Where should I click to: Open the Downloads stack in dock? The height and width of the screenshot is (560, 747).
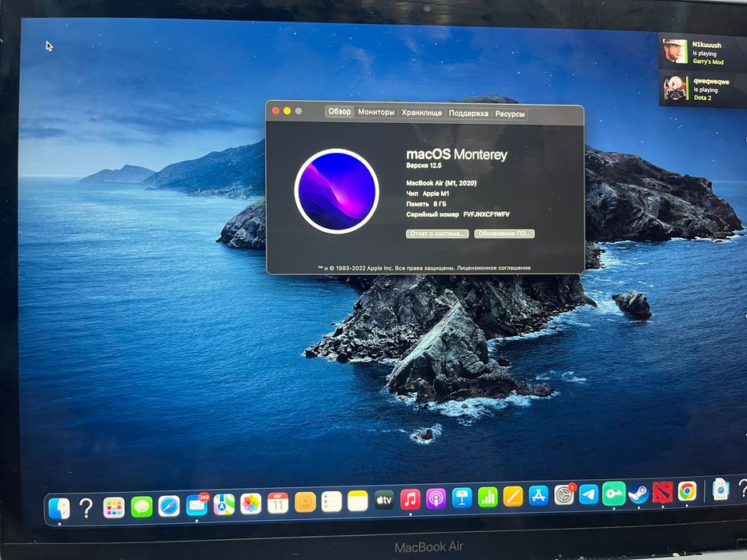click(721, 490)
